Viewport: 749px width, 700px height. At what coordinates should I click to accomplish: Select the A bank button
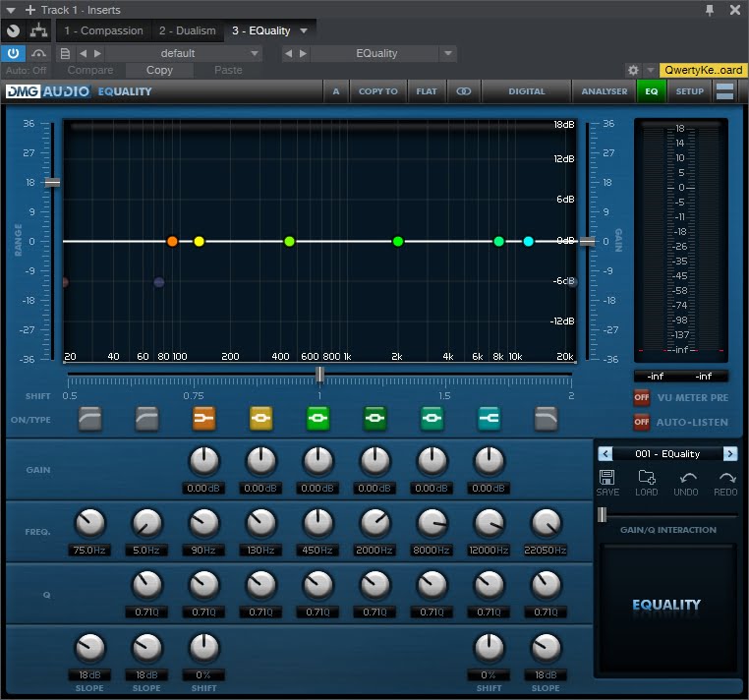tap(336, 91)
